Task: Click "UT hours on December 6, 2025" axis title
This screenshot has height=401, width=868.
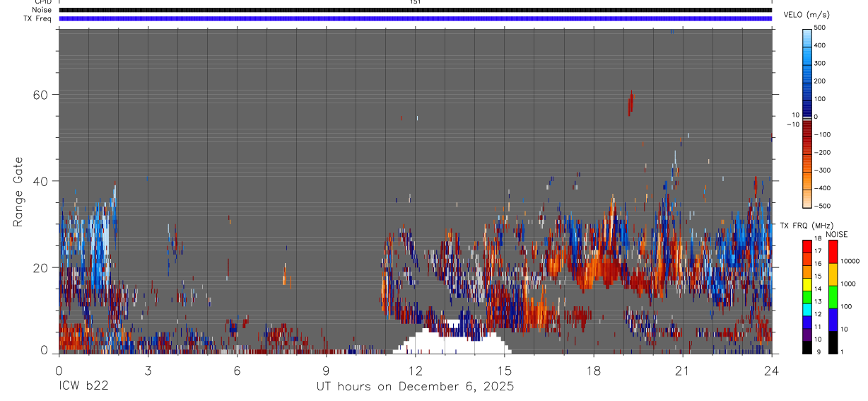Action: click(414, 387)
